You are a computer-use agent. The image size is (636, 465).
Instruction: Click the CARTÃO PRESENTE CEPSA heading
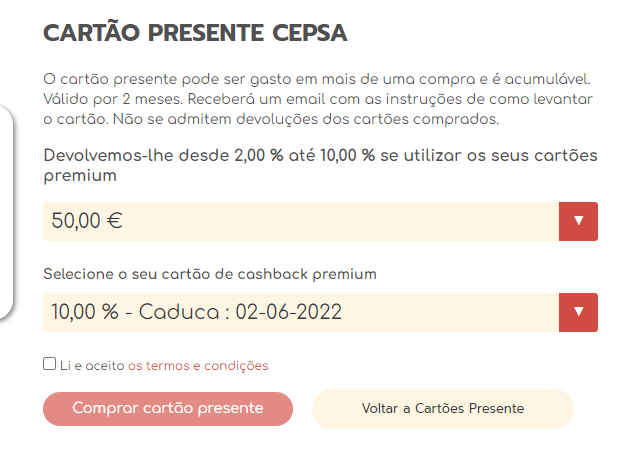coord(195,33)
